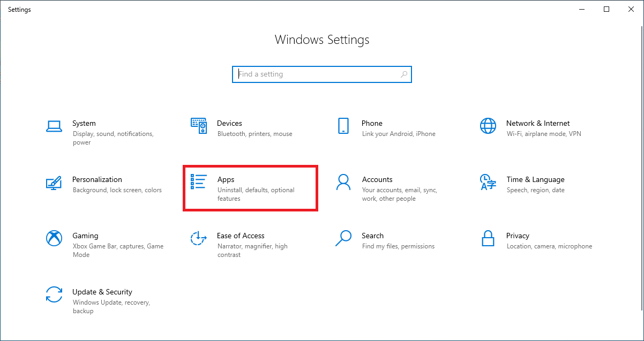644x341 pixels.
Task: Open the Update & Security label
Action: 102,292
